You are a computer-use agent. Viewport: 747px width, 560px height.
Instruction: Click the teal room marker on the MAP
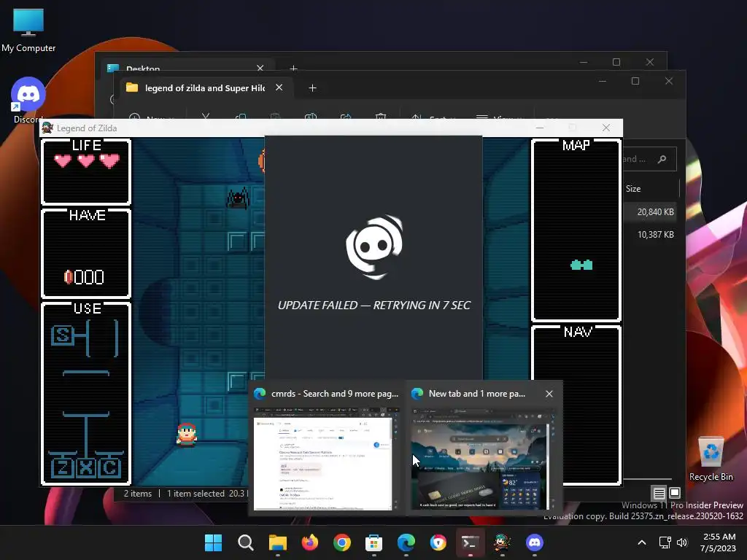tap(581, 265)
